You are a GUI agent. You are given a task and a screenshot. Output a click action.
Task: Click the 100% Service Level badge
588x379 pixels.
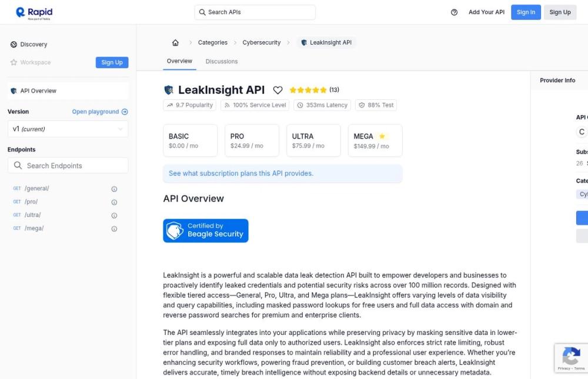(x=255, y=105)
